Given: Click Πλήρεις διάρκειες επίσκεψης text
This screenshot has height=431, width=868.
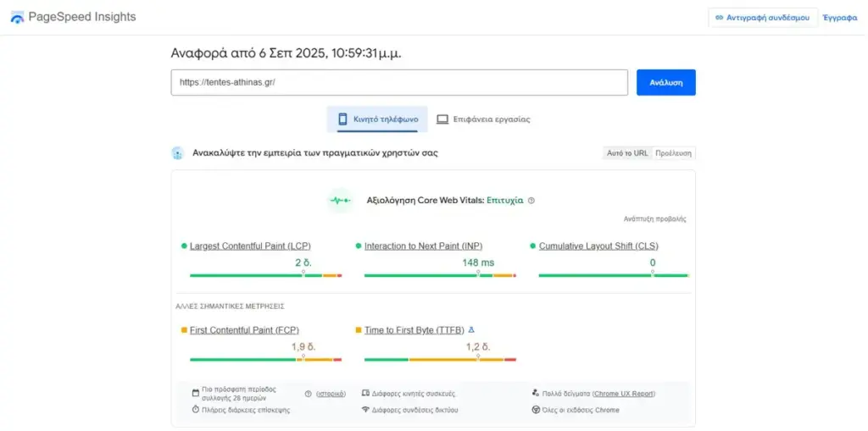Looking at the screenshot, I should (x=247, y=410).
